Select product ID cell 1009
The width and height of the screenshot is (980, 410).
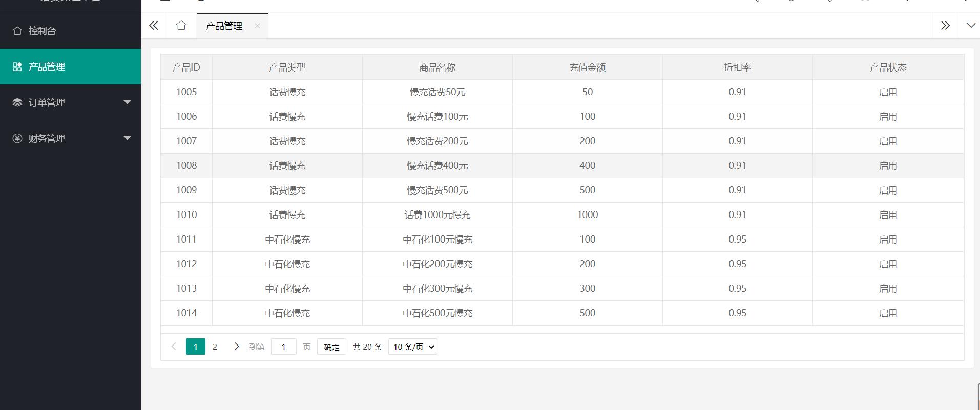(x=186, y=190)
